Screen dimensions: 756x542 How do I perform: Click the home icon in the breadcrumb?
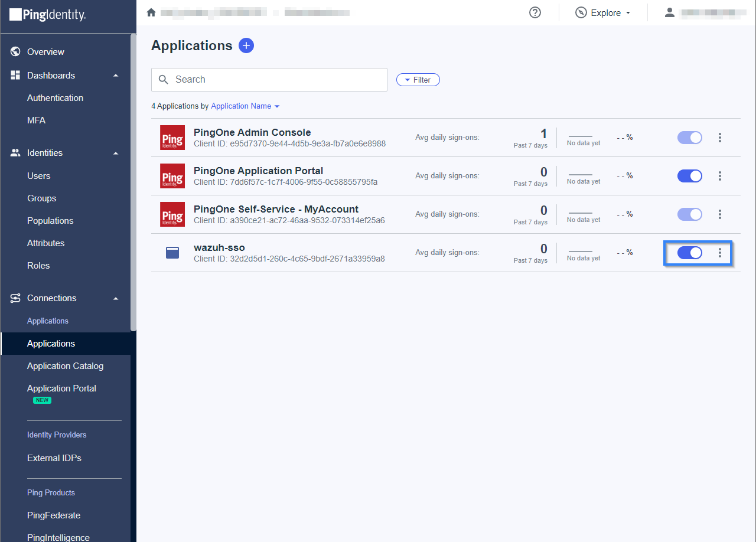151,12
